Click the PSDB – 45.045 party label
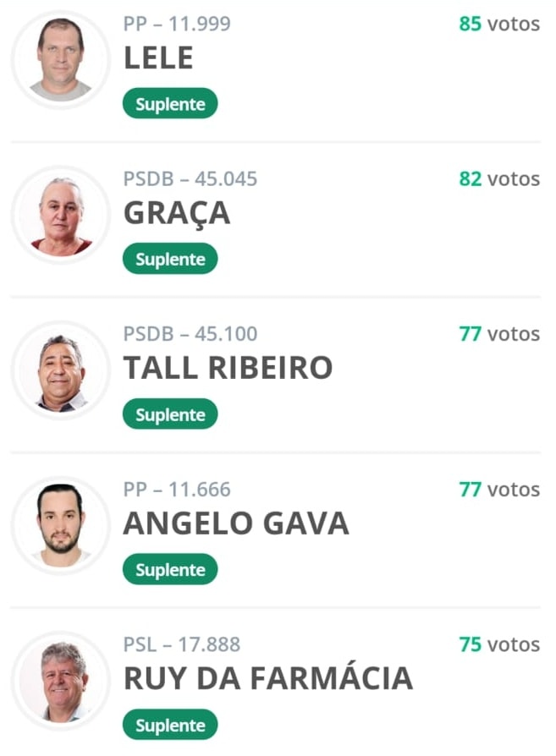This screenshot has height=756, width=556. coord(190,179)
